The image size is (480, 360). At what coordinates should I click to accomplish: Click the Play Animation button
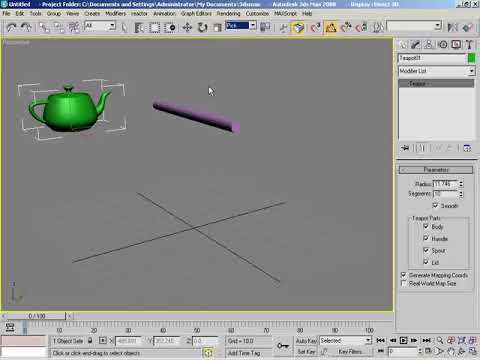[x=403, y=340]
